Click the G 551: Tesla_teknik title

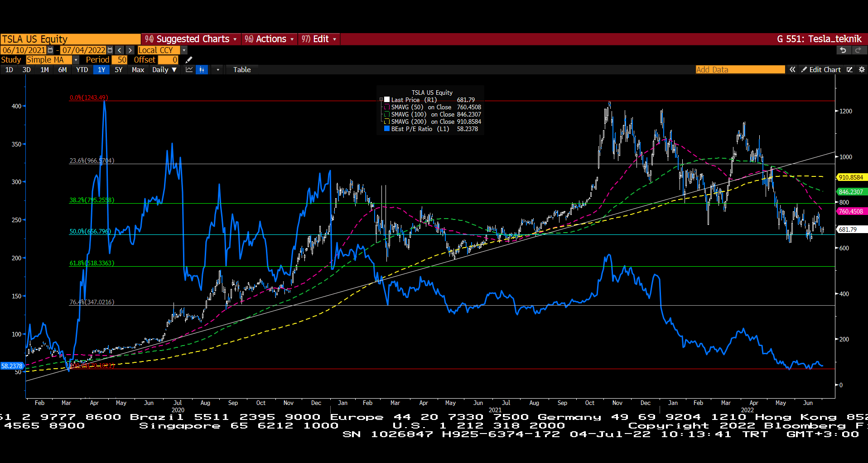819,39
